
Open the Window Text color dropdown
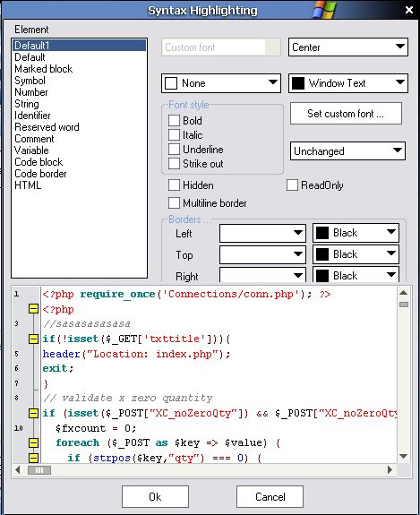click(x=348, y=83)
